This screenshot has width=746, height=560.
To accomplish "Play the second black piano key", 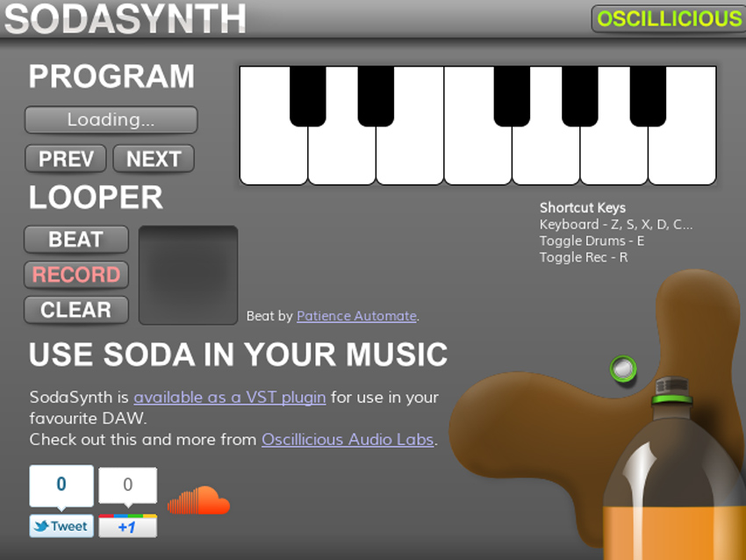I will click(x=376, y=96).
